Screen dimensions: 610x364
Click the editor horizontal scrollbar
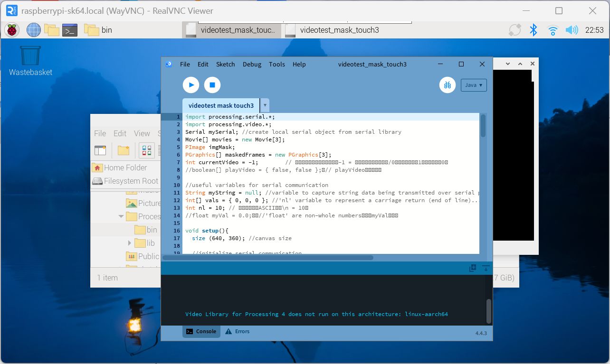tap(268, 258)
